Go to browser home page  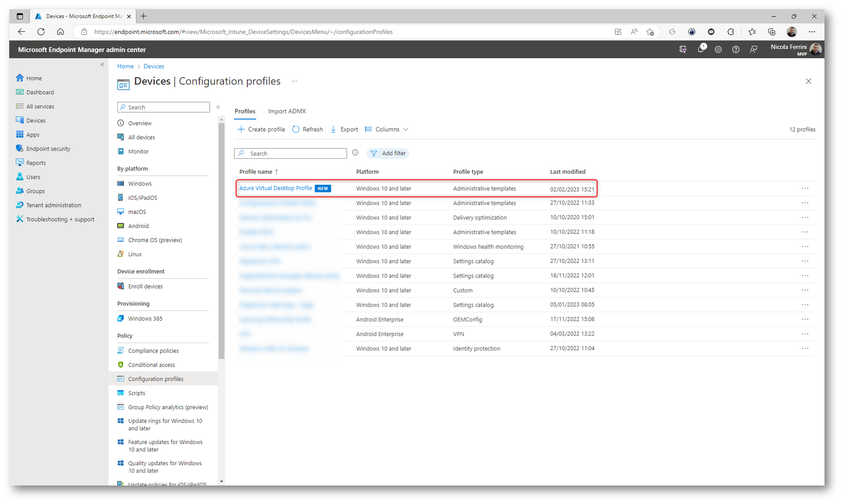click(60, 32)
